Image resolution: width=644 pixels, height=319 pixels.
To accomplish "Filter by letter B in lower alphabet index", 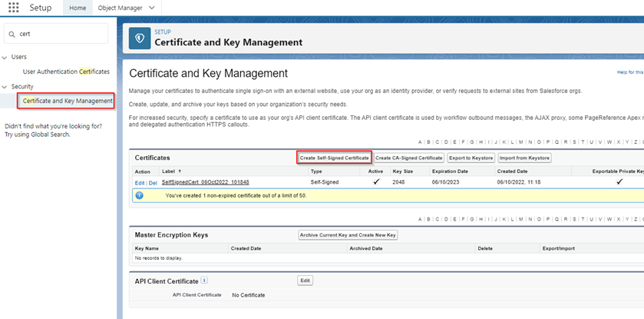I will [x=428, y=220].
